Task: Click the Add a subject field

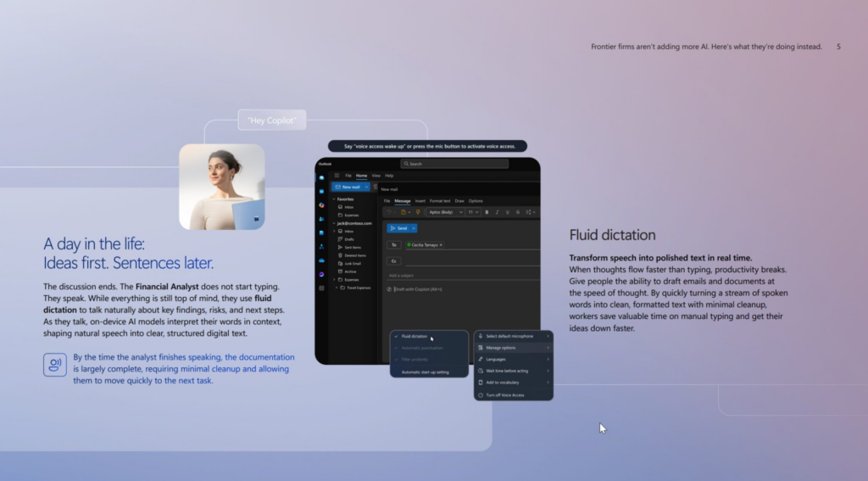Action: pos(462,276)
